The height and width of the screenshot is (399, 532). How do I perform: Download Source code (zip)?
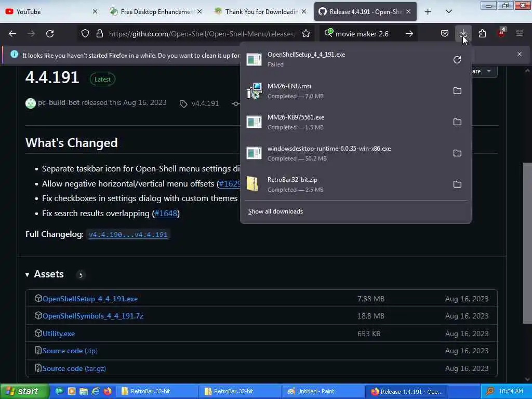(x=70, y=351)
